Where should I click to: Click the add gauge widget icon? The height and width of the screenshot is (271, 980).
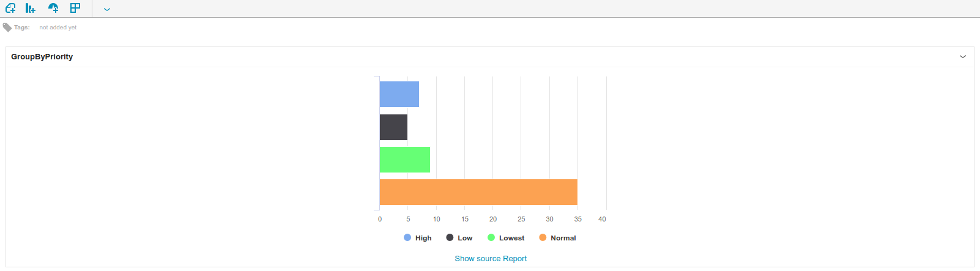pos(53,9)
